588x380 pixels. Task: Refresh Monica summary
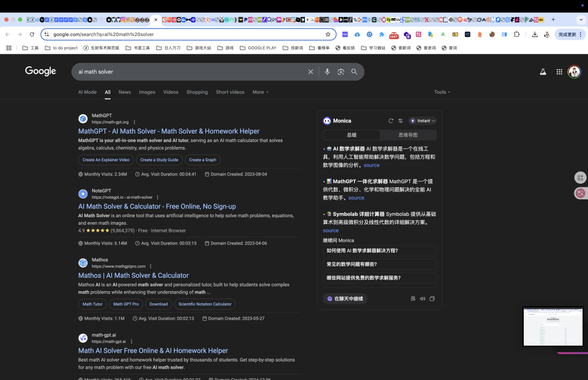(x=391, y=121)
